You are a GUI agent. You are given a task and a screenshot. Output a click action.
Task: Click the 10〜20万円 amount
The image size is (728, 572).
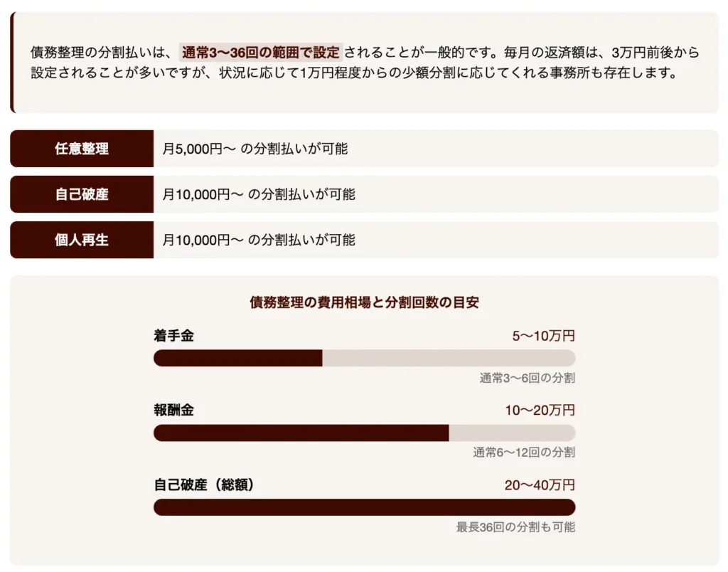[540, 411]
